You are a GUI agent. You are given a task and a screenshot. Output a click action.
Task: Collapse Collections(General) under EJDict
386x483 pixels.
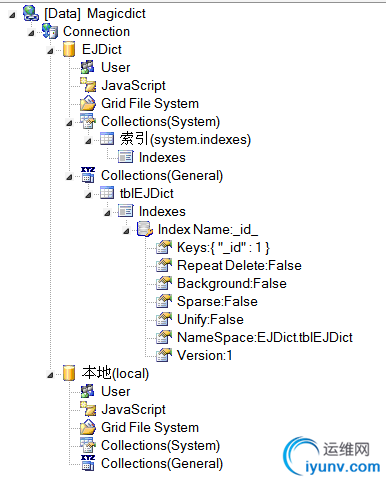point(69,177)
